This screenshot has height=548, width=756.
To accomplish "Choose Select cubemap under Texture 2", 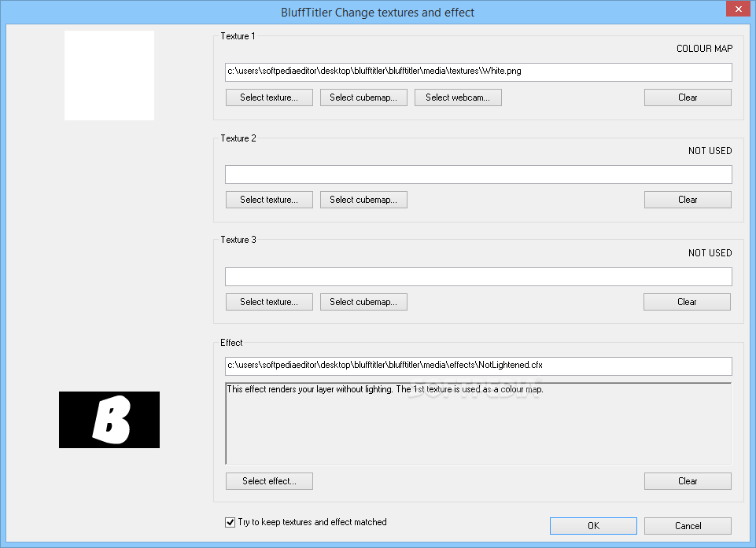I will click(x=363, y=200).
